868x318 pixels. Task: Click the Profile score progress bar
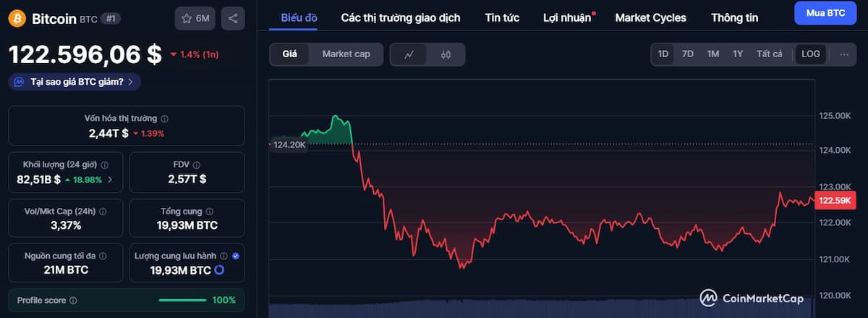(x=182, y=301)
